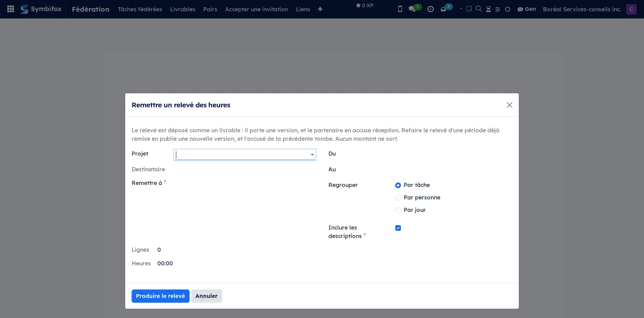
Task: Open the Gen chat button
Action: (x=526, y=9)
